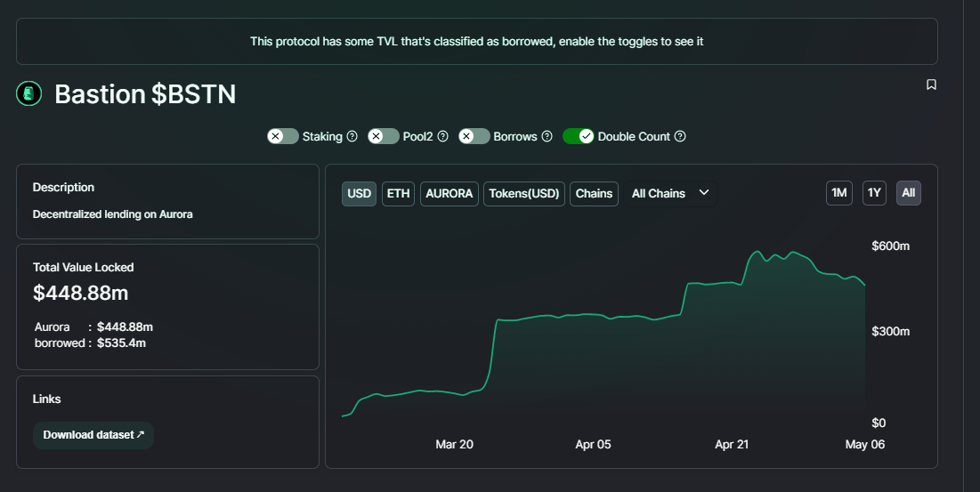Screen dimensions: 980x492
Task: Disable the Double Count toggle
Action: (579, 136)
